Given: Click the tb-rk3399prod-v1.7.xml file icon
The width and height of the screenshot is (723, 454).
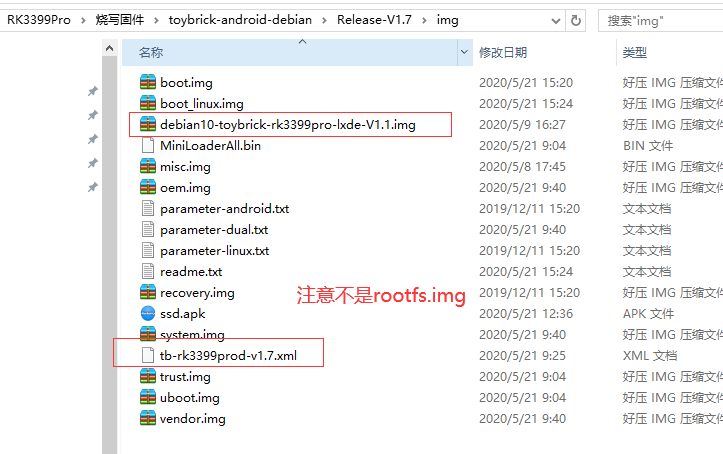Looking at the screenshot, I should tap(148, 355).
